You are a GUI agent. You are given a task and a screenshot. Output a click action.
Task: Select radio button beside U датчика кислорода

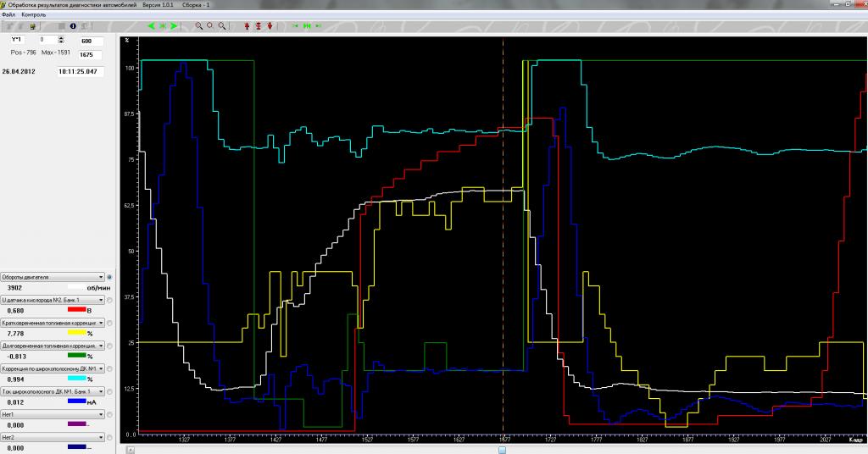[x=110, y=300]
